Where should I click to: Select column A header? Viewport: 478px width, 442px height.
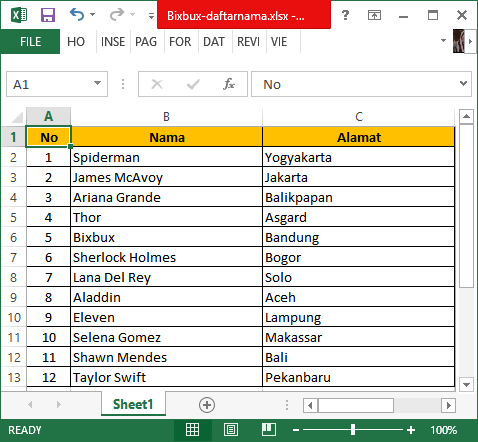tap(49, 117)
